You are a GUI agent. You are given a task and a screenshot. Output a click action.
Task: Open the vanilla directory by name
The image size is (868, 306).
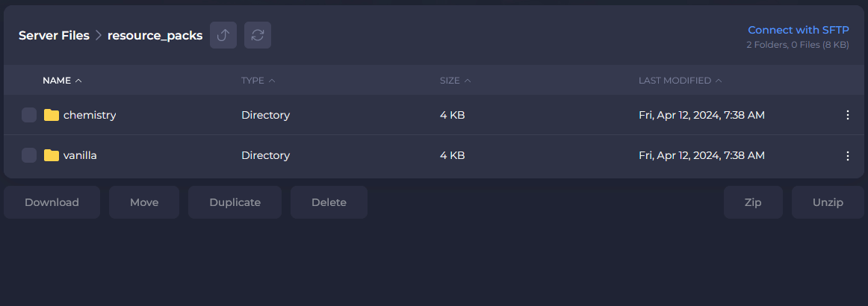pyautogui.click(x=80, y=155)
